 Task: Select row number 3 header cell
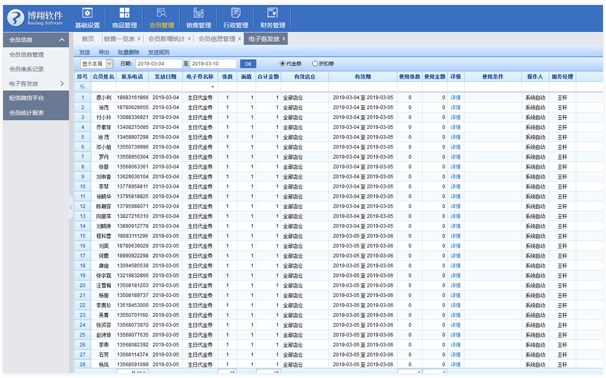pos(82,117)
